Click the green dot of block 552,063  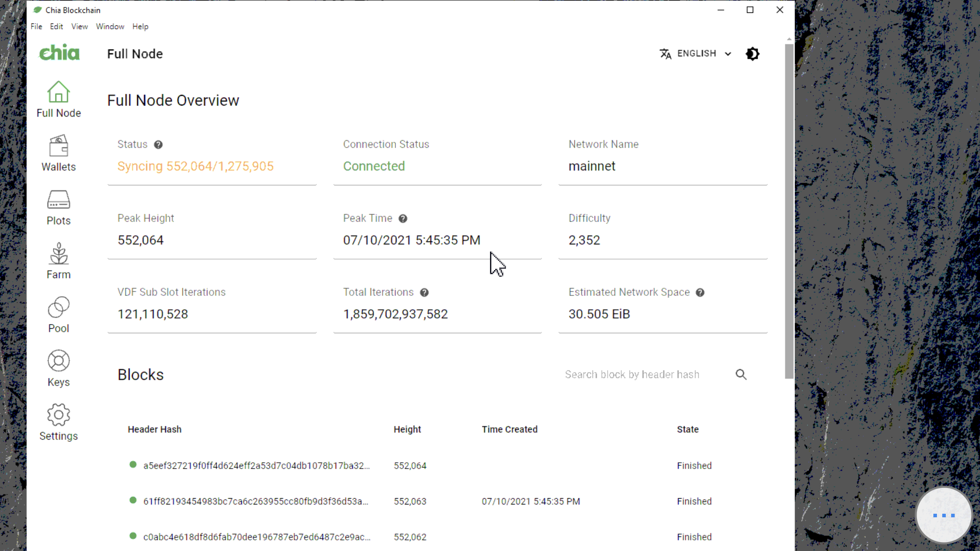[133, 500]
